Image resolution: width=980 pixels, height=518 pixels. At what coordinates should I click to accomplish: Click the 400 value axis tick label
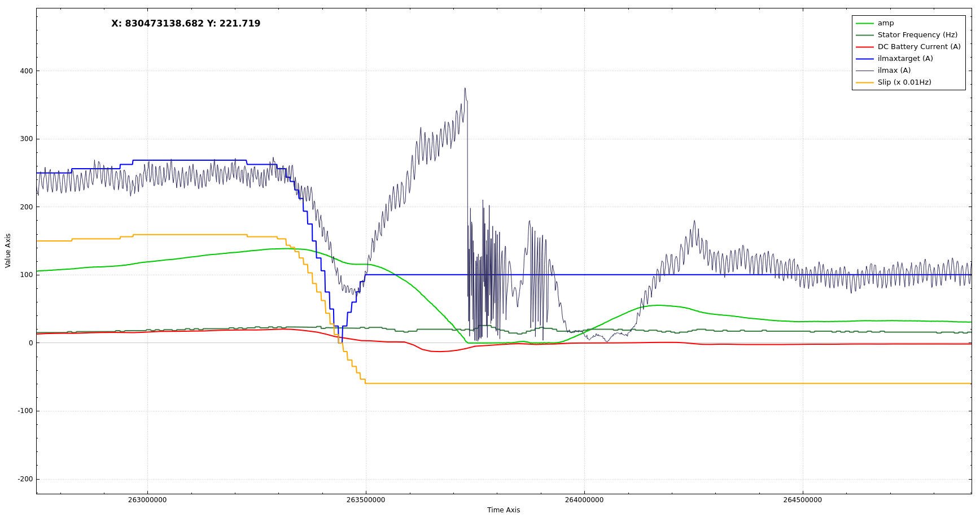coord(27,71)
